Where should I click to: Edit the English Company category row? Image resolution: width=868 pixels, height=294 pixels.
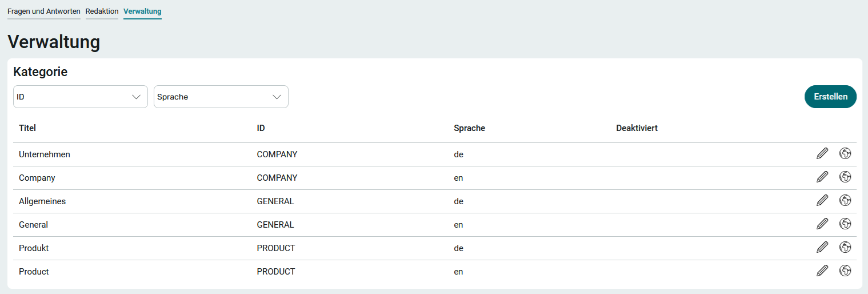pos(822,177)
